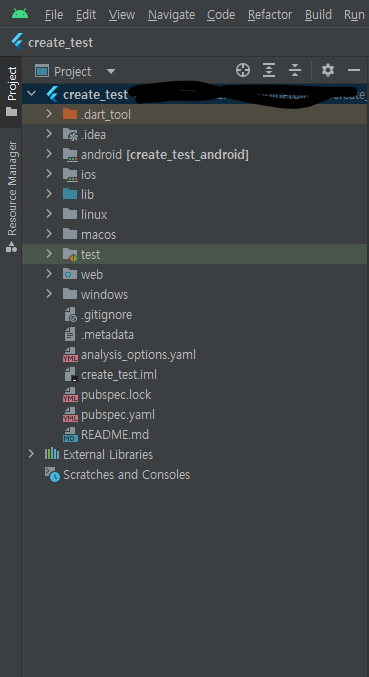Hide the Project panel with minus icon
The width and height of the screenshot is (369, 677).
(354, 70)
